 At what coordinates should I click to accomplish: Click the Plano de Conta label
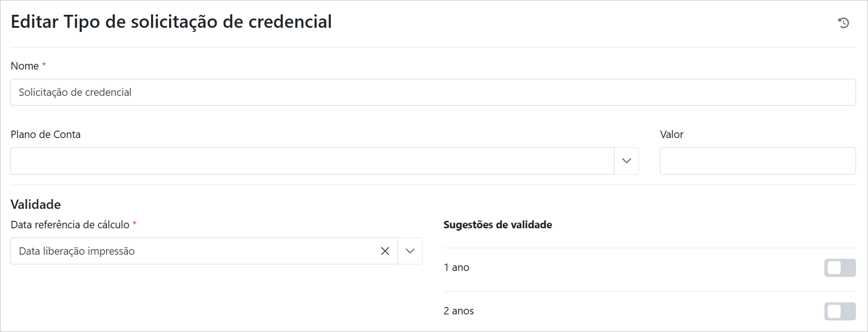coord(45,134)
